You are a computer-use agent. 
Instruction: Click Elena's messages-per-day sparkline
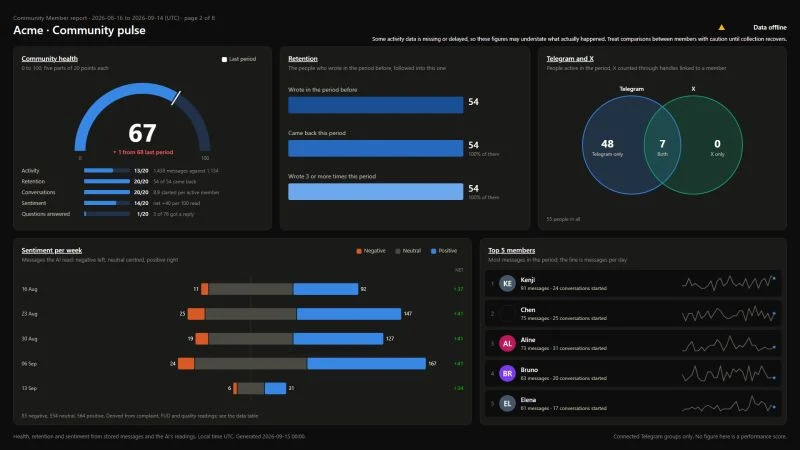pos(729,405)
